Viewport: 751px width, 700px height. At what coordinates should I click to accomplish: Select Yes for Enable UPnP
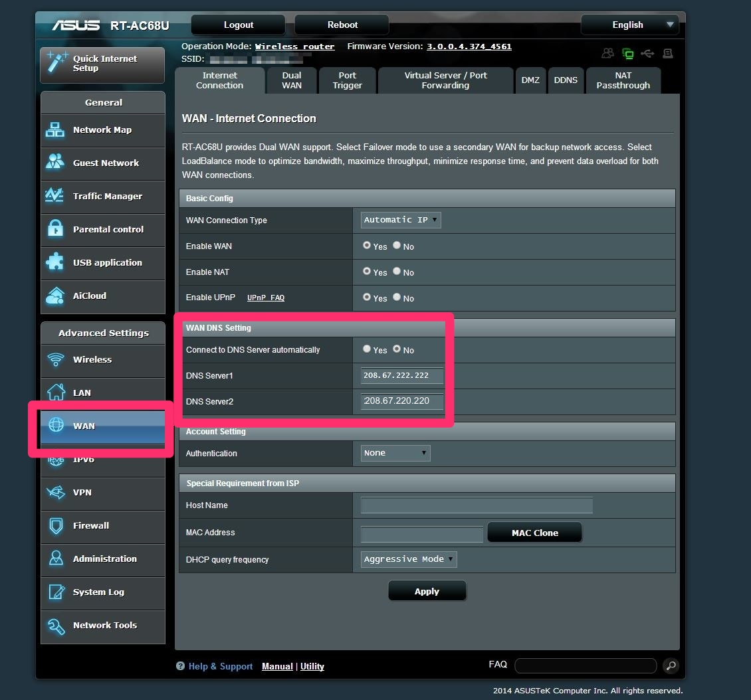click(367, 297)
